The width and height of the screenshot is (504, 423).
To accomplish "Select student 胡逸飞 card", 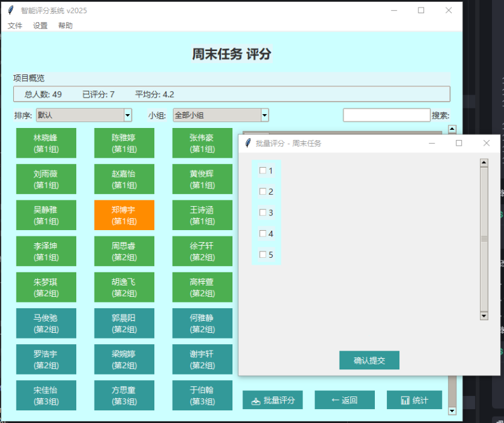I will 124,287.
